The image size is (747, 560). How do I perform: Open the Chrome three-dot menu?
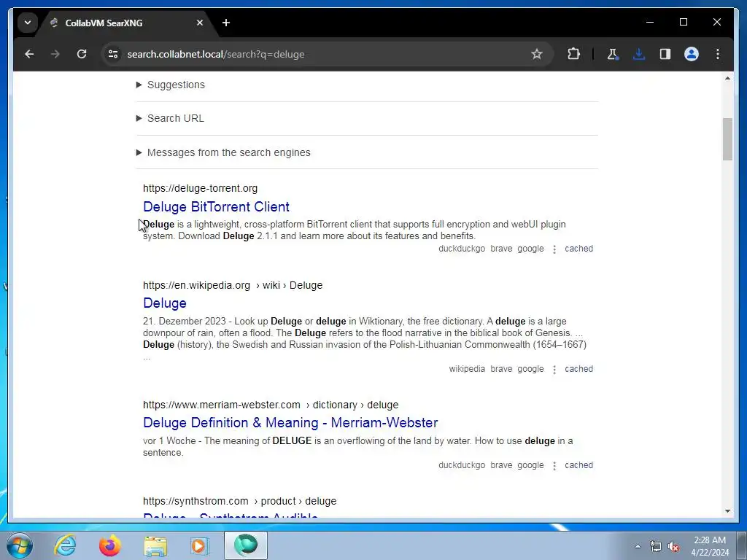tap(718, 54)
